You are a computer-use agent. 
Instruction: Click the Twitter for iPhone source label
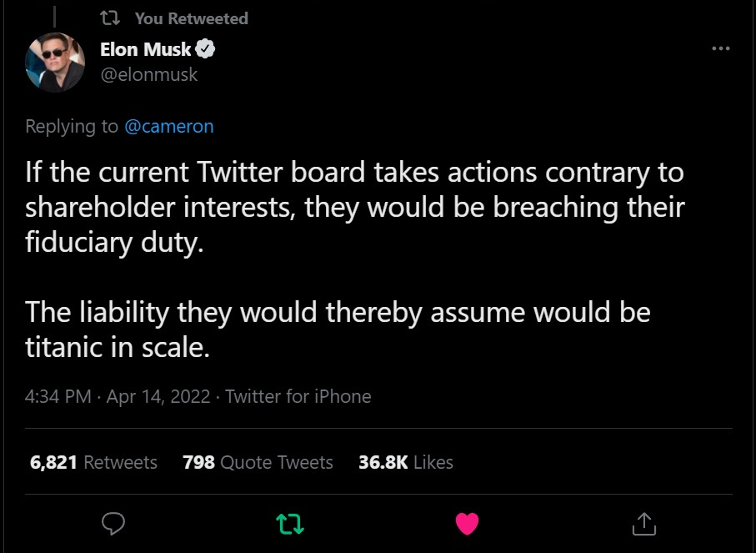point(298,396)
